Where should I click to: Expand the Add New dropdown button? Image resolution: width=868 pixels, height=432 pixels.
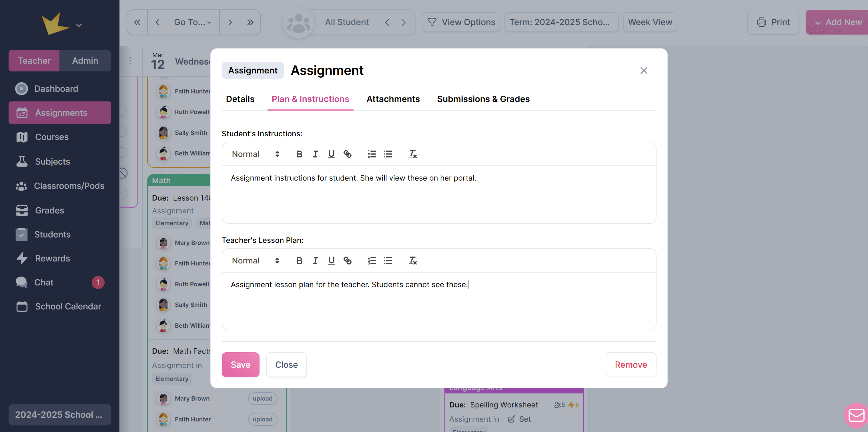click(838, 22)
